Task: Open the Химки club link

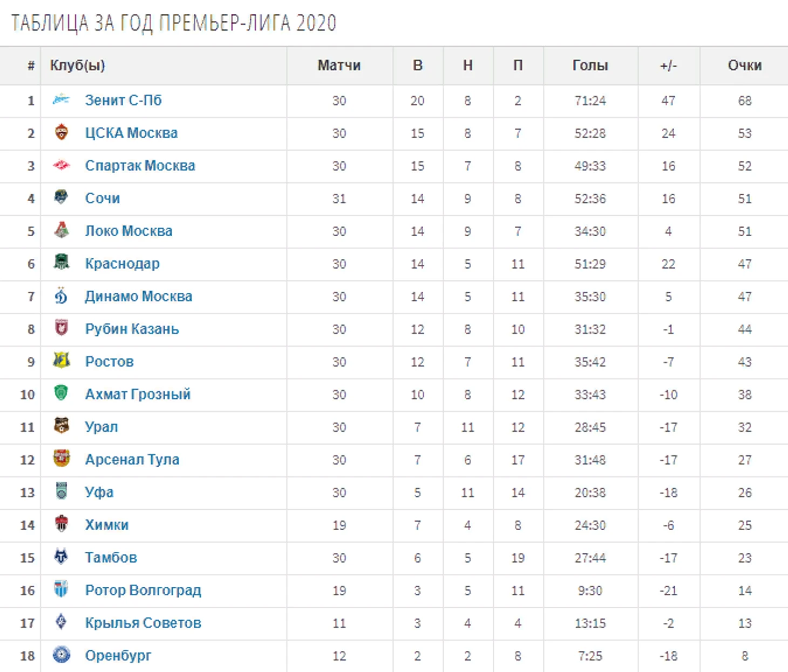Action: click(x=107, y=525)
